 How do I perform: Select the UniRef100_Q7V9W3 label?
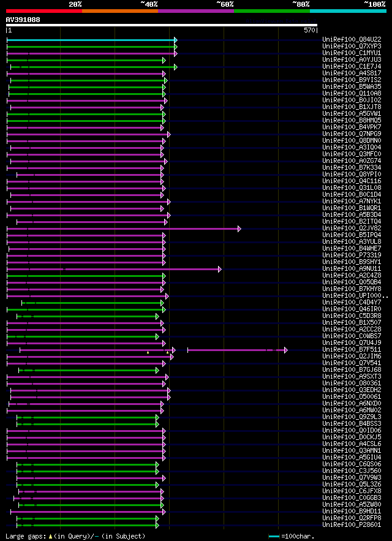352,477
